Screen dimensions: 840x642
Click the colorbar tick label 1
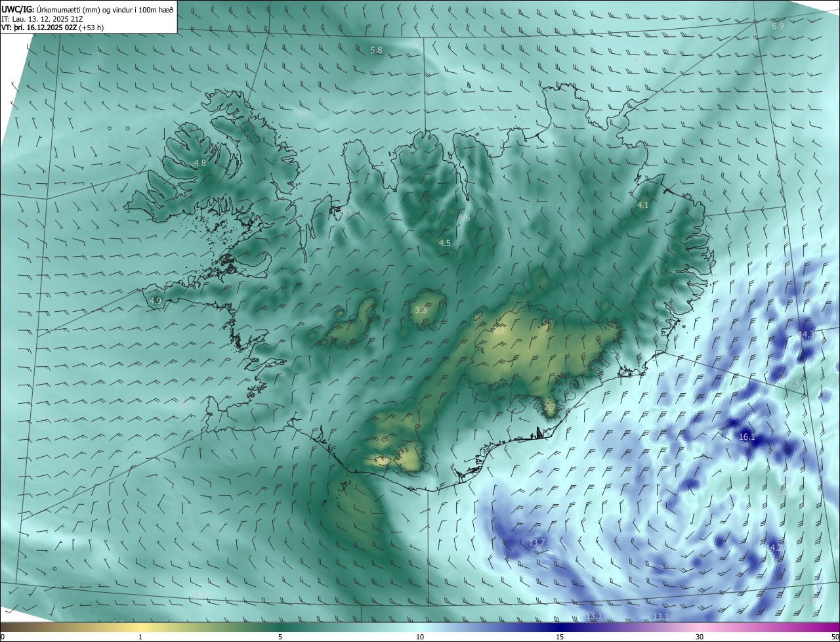click(141, 637)
